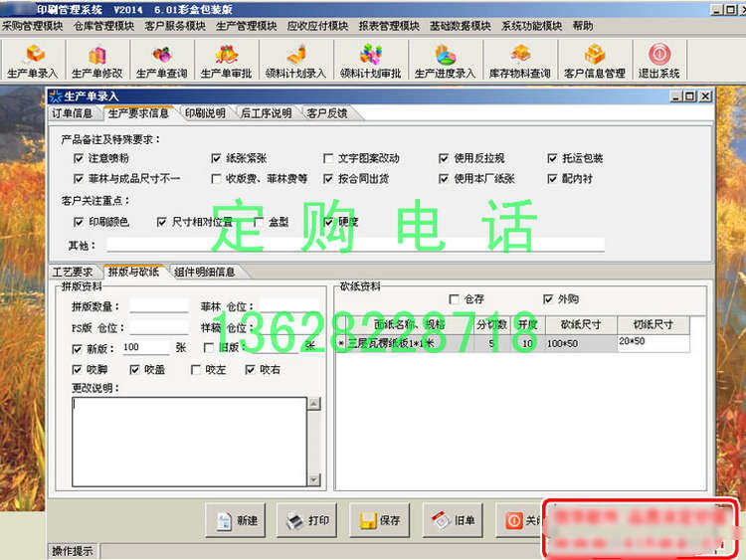
Task: Click the 新版 张数 field showing 100
Action: [x=145, y=347]
